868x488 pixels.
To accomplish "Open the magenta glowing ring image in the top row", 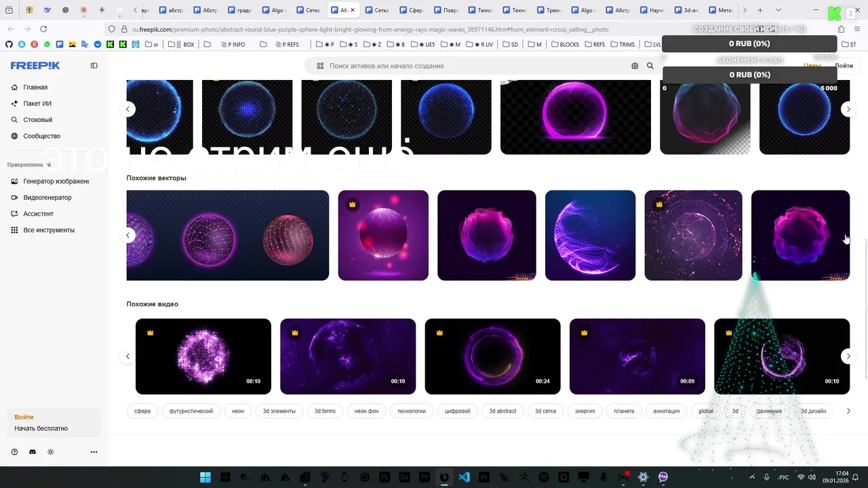I will coord(575,117).
